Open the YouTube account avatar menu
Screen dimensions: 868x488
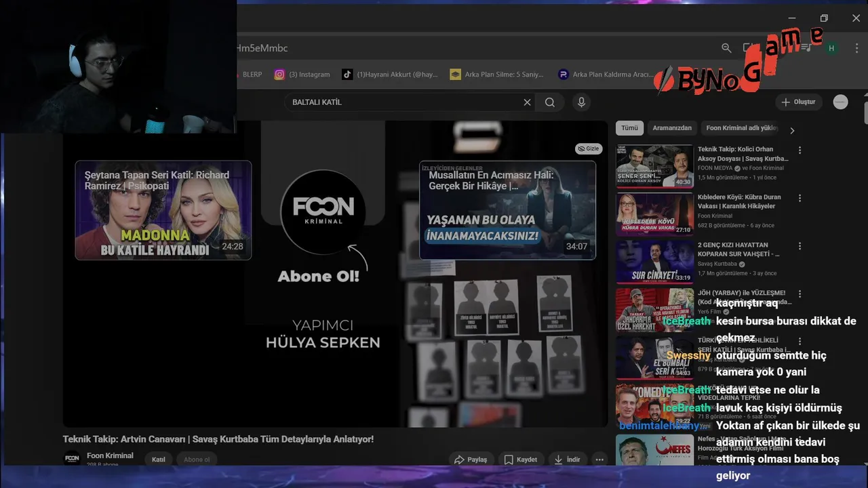841,102
